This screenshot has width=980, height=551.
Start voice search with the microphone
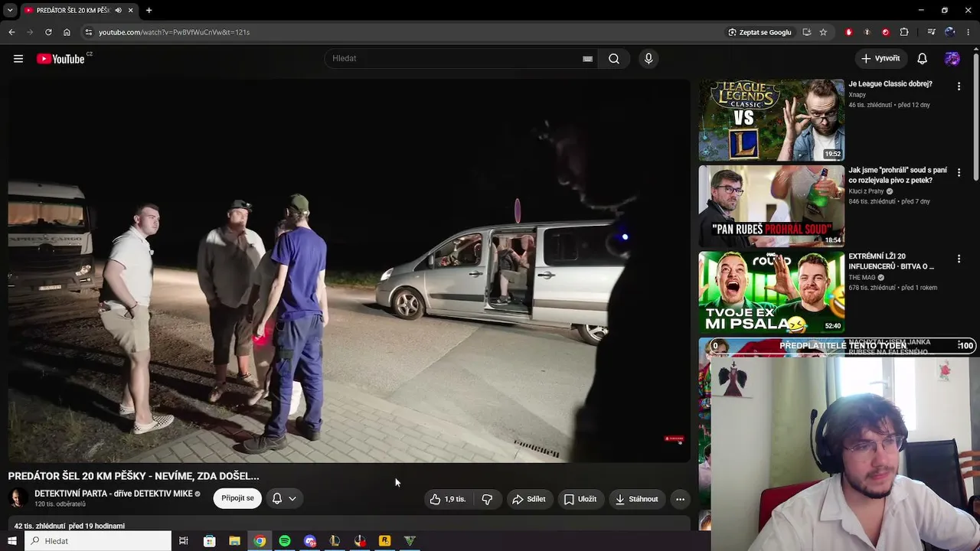click(648, 59)
